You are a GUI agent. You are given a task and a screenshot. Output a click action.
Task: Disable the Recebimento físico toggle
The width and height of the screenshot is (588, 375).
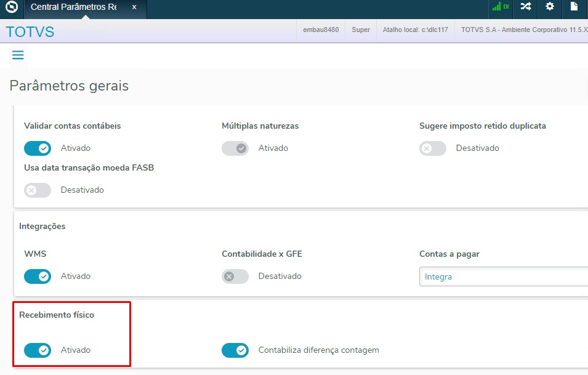tap(38, 350)
